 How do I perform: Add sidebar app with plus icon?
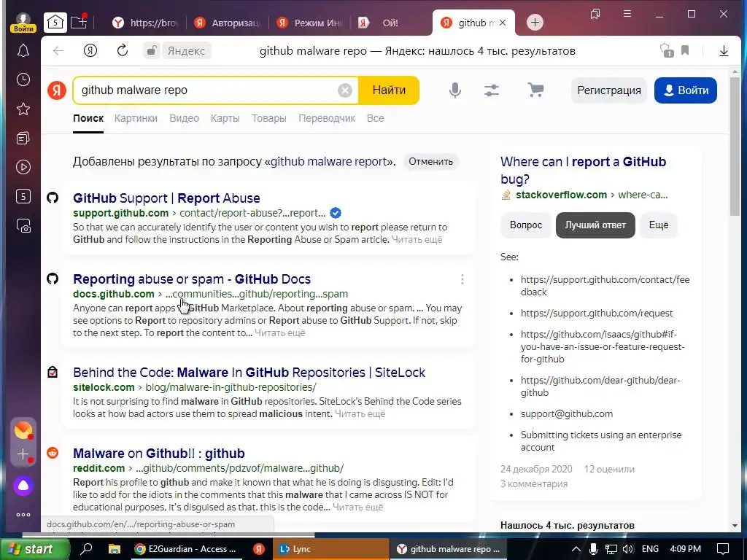(23, 454)
